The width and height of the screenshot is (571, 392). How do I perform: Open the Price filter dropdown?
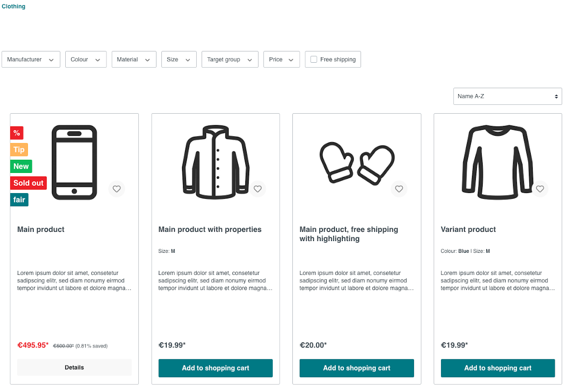point(282,59)
